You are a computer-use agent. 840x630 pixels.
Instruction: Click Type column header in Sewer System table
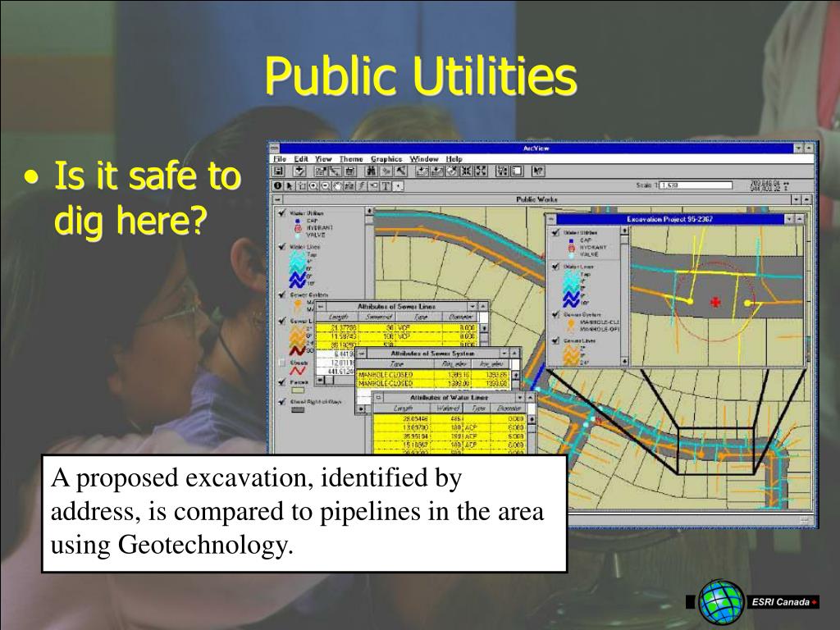pyautogui.click(x=397, y=363)
